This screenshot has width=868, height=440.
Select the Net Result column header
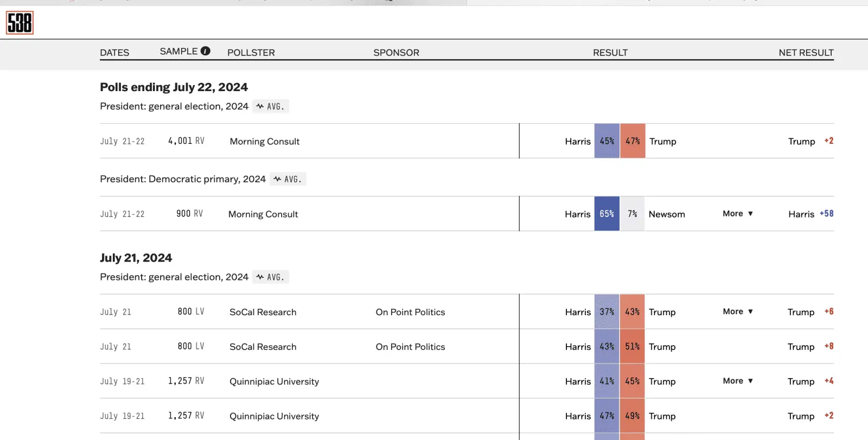tap(806, 53)
